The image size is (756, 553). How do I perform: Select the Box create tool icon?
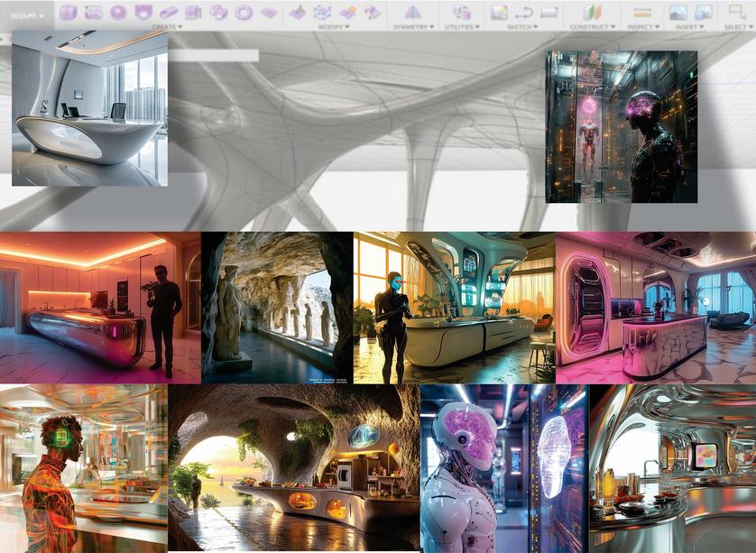tap(68, 12)
